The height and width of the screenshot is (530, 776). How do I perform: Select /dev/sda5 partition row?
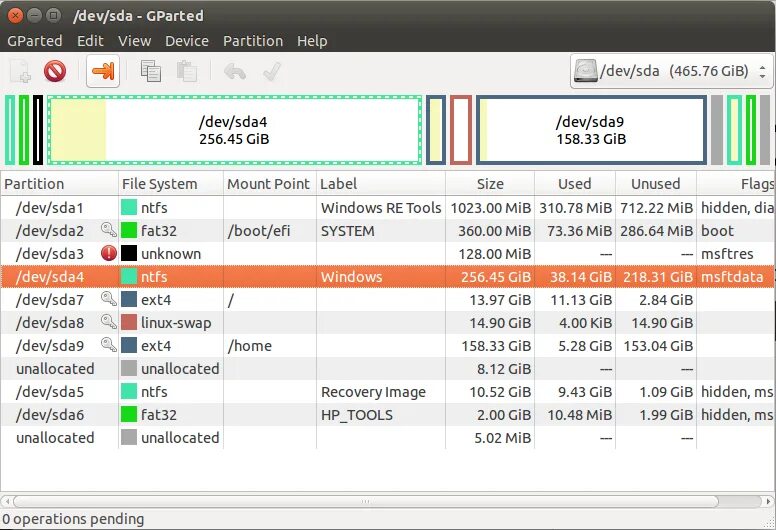coord(388,391)
